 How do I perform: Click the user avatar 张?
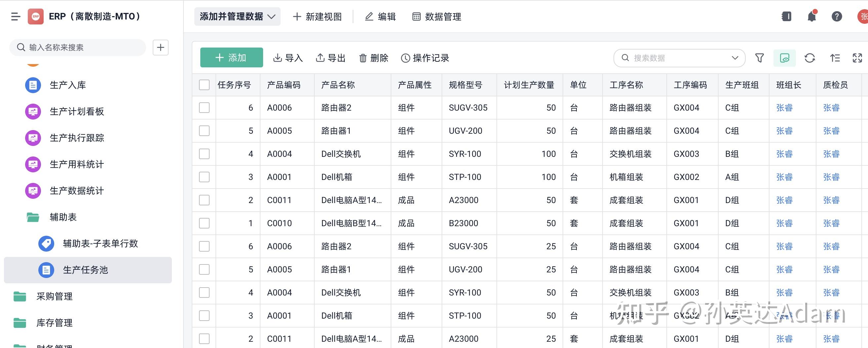[x=863, y=17]
